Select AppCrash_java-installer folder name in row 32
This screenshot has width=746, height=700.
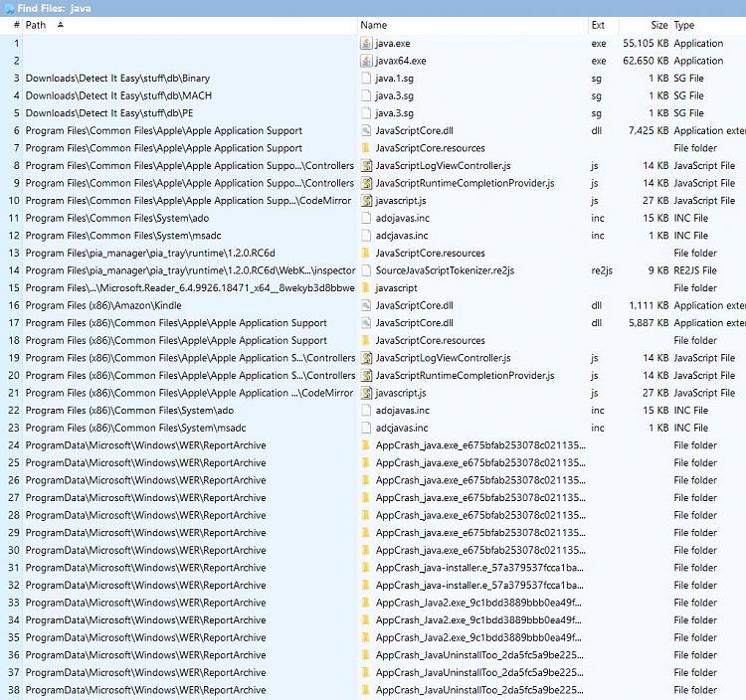(x=479, y=586)
